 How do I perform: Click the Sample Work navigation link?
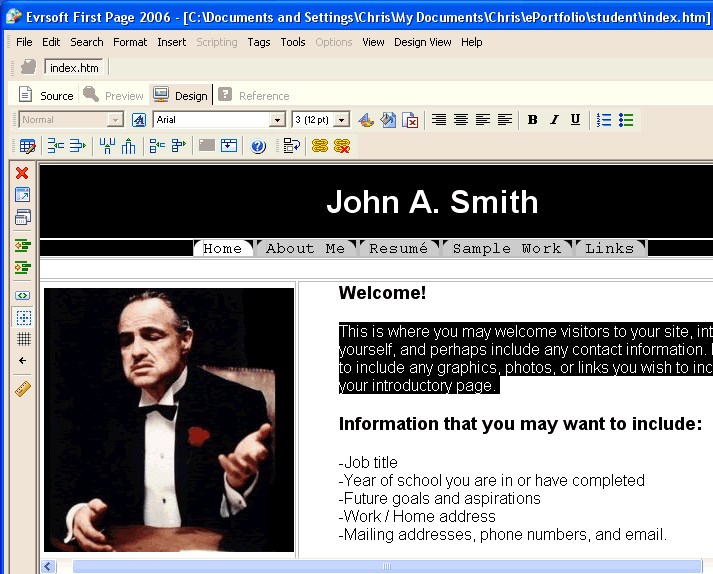(506, 248)
